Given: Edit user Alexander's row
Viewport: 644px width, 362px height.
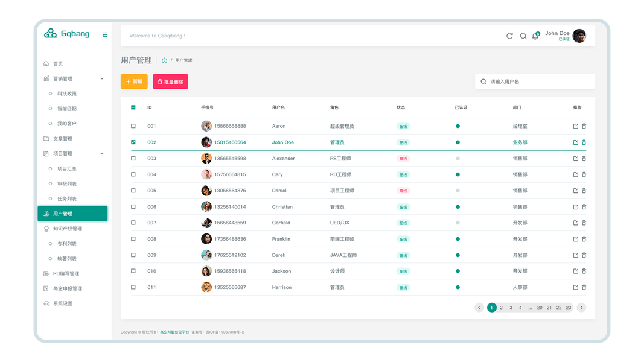Looking at the screenshot, I should [575, 159].
